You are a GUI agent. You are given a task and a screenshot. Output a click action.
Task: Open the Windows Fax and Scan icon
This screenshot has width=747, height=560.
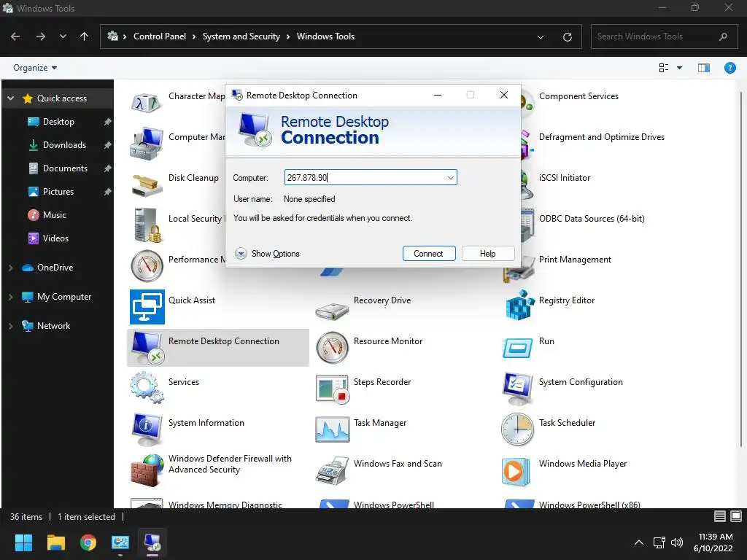click(332, 470)
